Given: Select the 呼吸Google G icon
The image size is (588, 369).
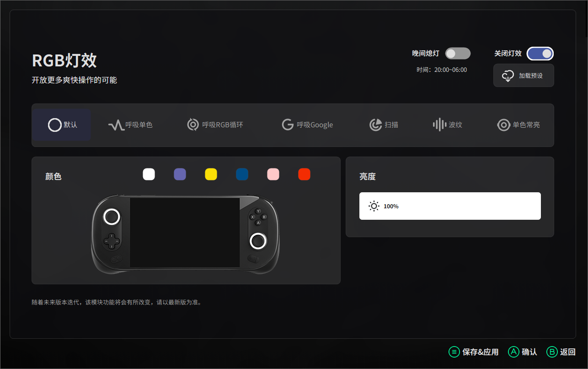Looking at the screenshot, I should coord(288,125).
